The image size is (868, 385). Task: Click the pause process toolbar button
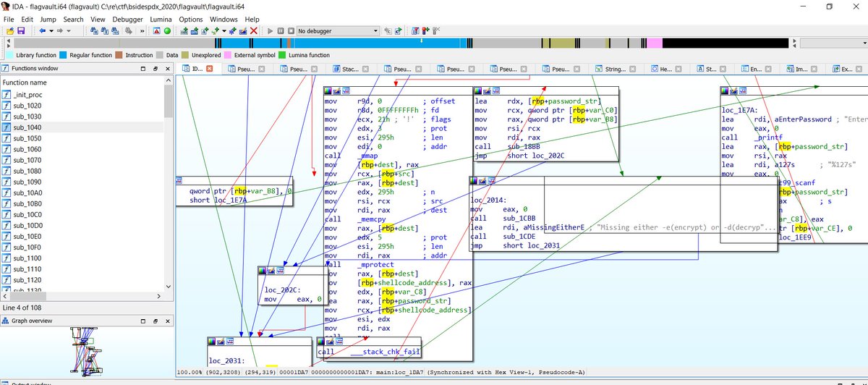[281, 31]
